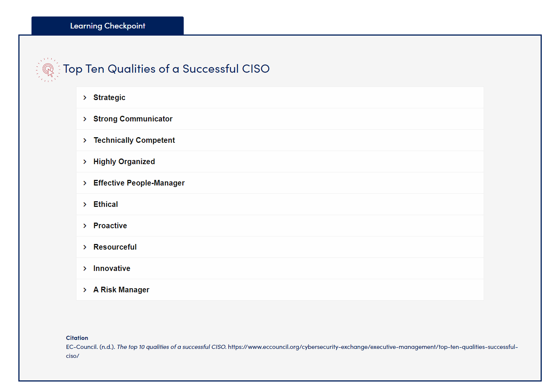Open the A Risk Manager chevron

pyautogui.click(x=85, y=290)
